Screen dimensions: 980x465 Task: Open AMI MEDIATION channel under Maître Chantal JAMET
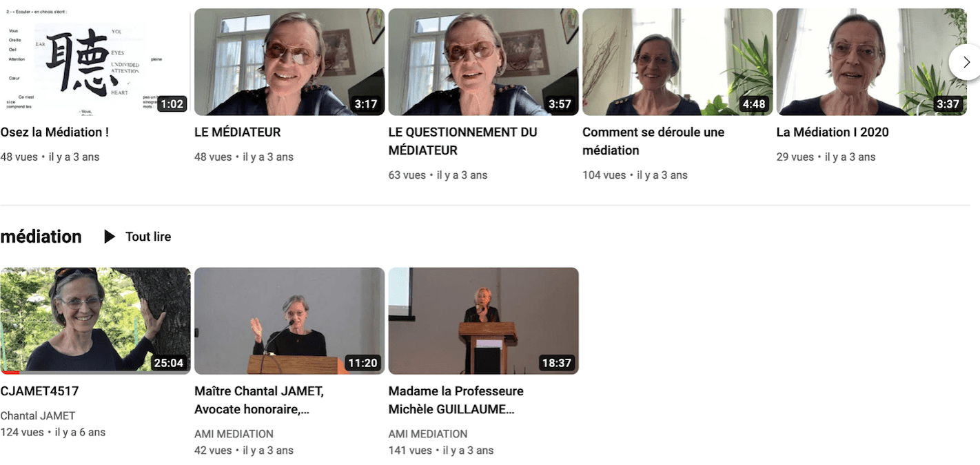tap(234, 434)
